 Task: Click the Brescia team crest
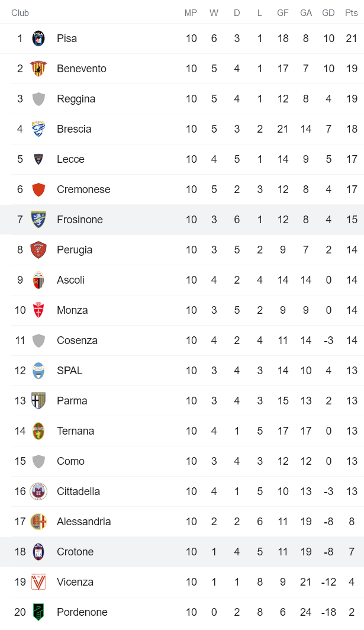[x=38, y=129]
